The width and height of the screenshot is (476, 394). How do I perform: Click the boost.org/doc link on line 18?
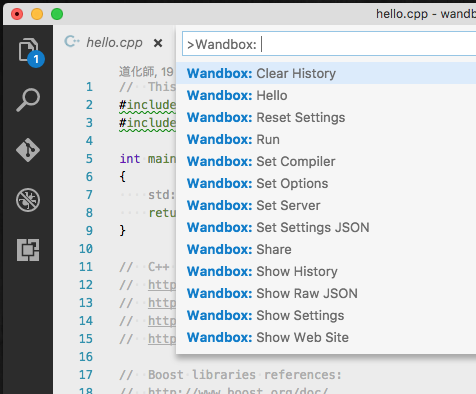click(x=238, y=390)
